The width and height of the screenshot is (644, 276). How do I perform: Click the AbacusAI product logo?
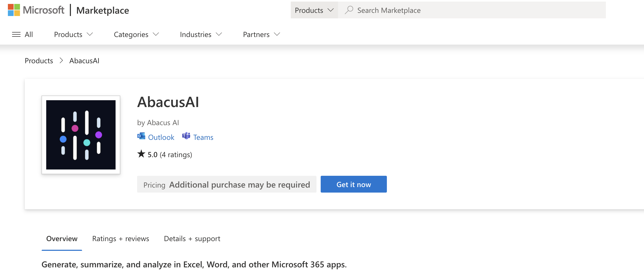point(81,135)
